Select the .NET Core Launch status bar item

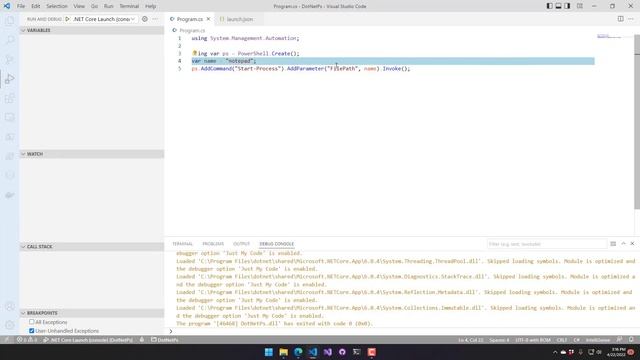click(x=88, y=340)
